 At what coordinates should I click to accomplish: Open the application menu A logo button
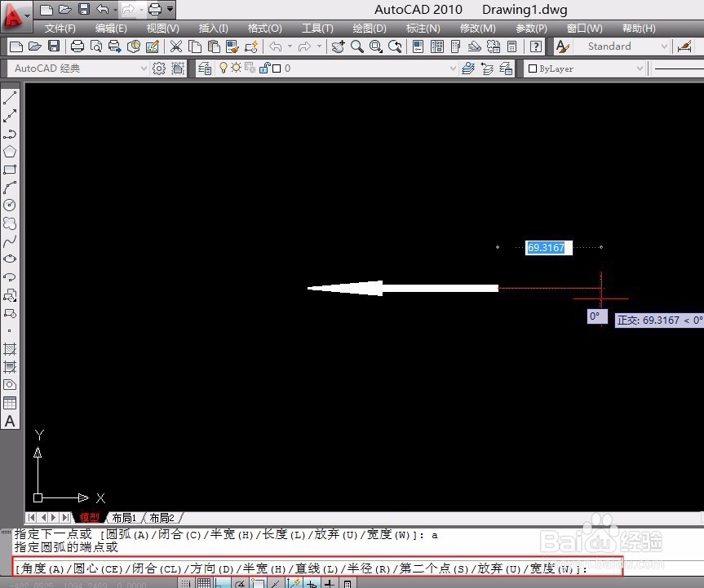[15, 15]
